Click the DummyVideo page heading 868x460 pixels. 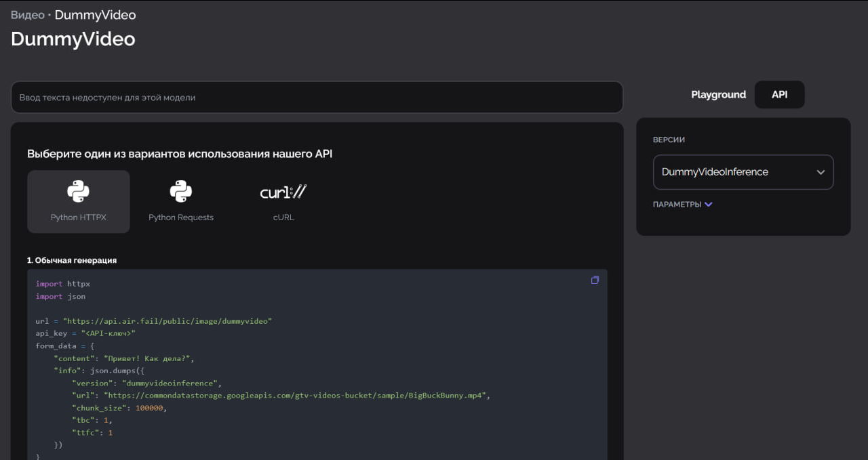[73, 39]
